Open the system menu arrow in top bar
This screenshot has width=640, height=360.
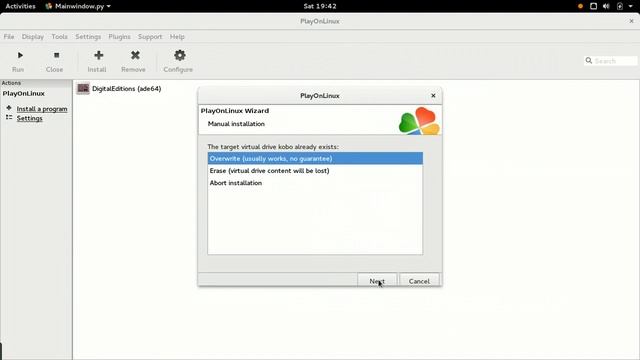tap(630, 6)
